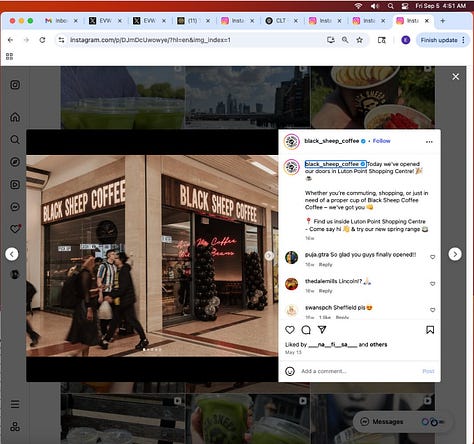Open Control Center in menu bar

(405, 6)
